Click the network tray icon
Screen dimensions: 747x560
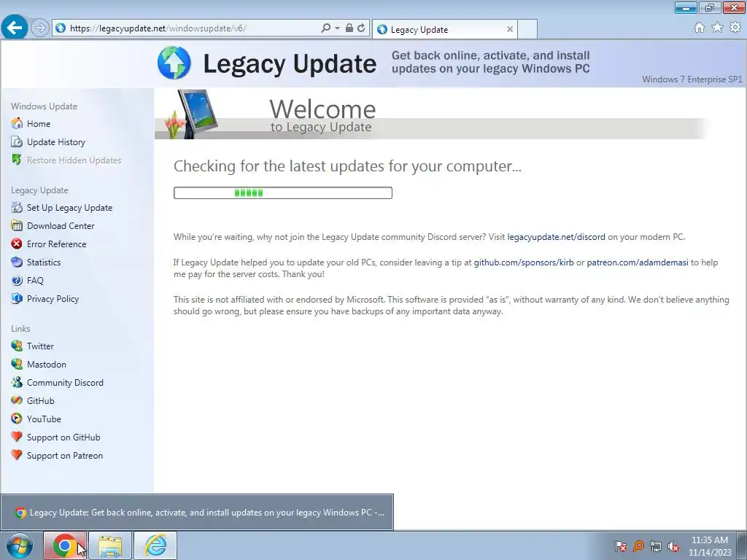pyautogui.click(x=656, y=546)
